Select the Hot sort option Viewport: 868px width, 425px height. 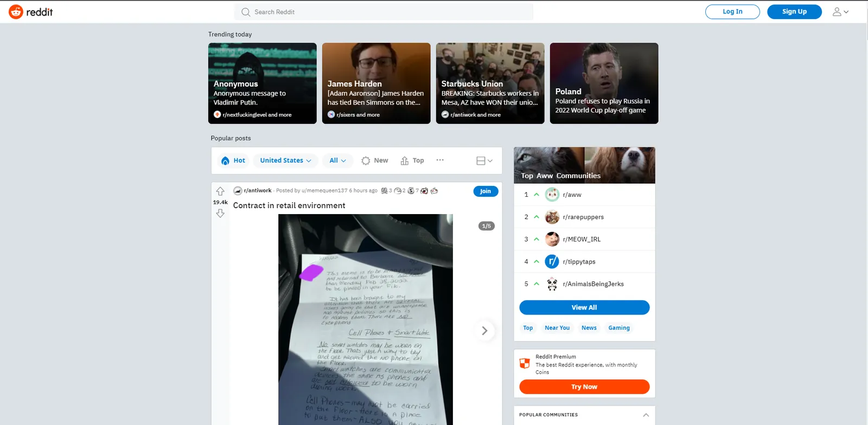coord(233,160)
